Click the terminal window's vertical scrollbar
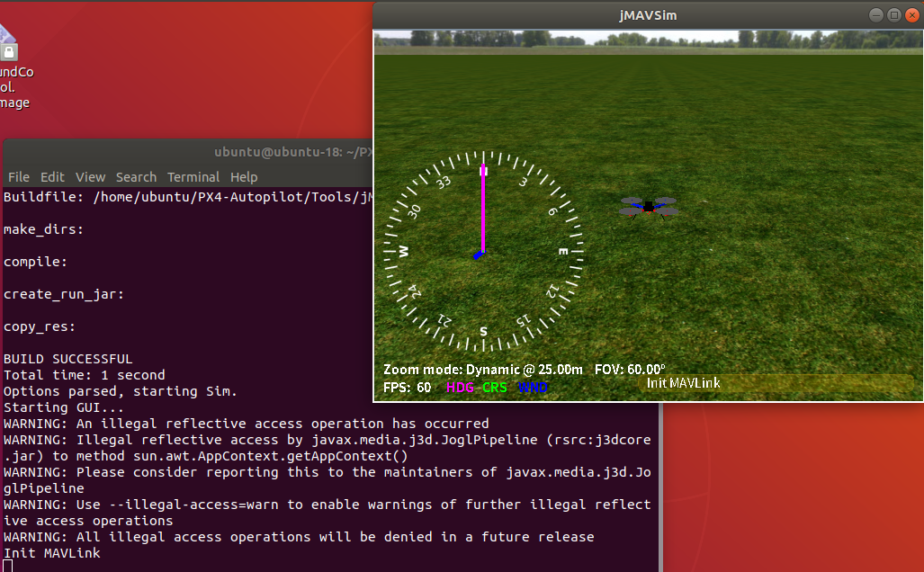 coord(660,487)
